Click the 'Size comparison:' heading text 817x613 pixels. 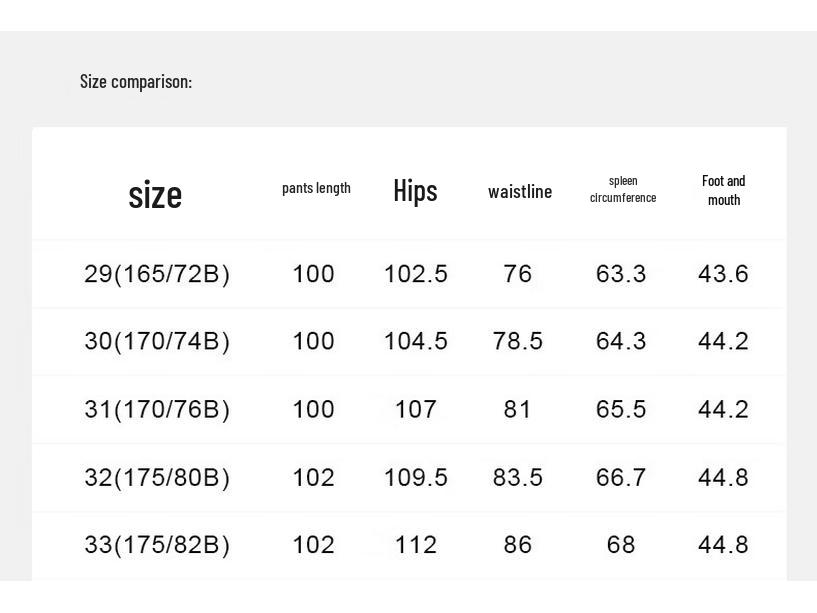pyautogui.click(x=136, y=82)
